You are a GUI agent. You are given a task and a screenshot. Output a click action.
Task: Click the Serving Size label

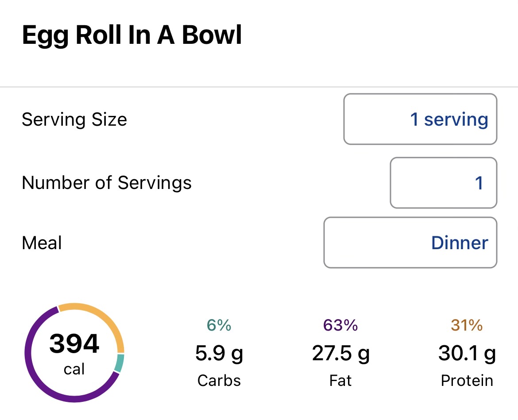[x=74, y=119]
